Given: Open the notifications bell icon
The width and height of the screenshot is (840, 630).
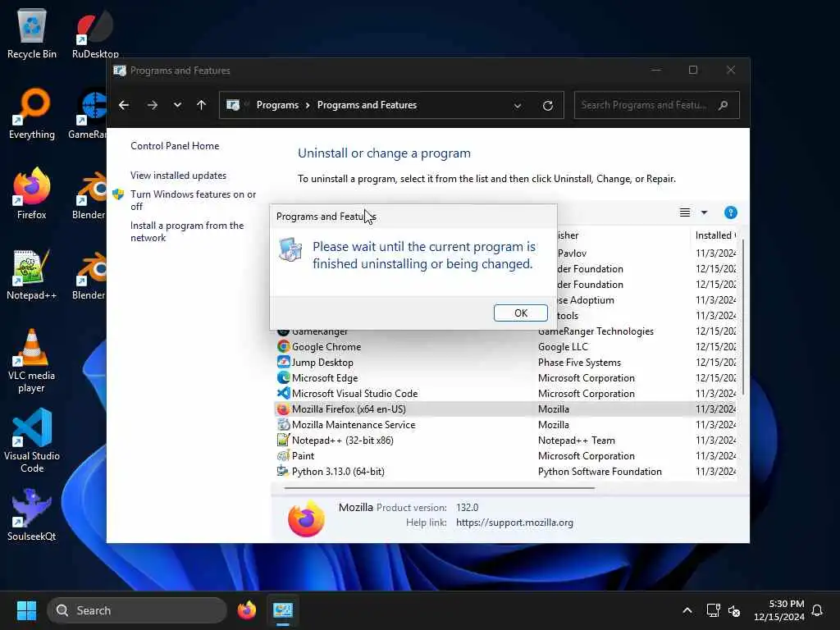Looking at the screenshot, I should click(817, 610).
